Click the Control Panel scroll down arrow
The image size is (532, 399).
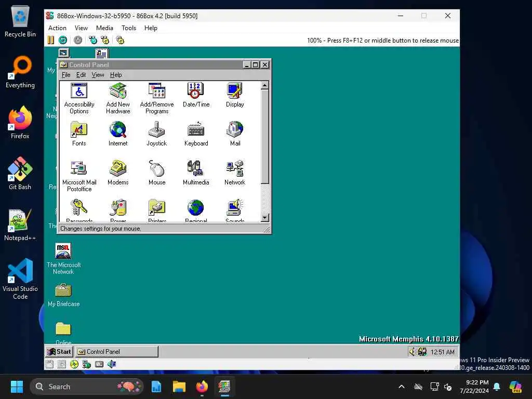tap(265, 218)
